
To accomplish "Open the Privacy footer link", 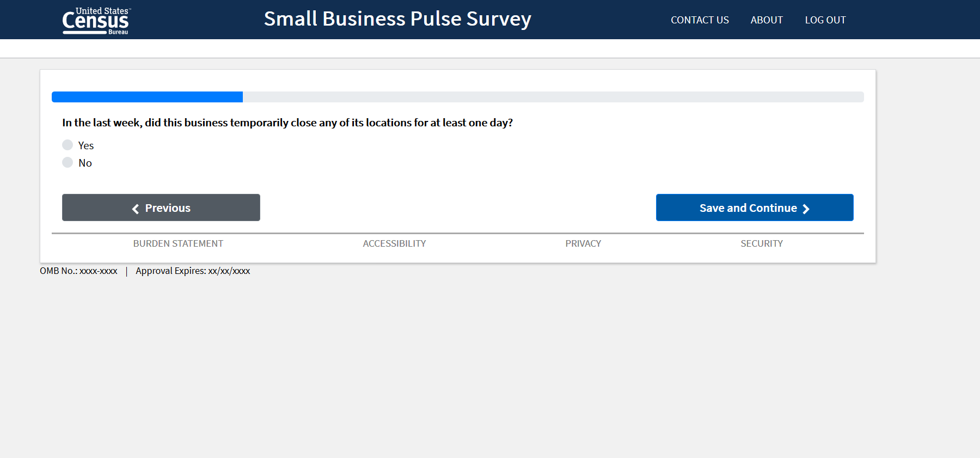I will [583, 243].
